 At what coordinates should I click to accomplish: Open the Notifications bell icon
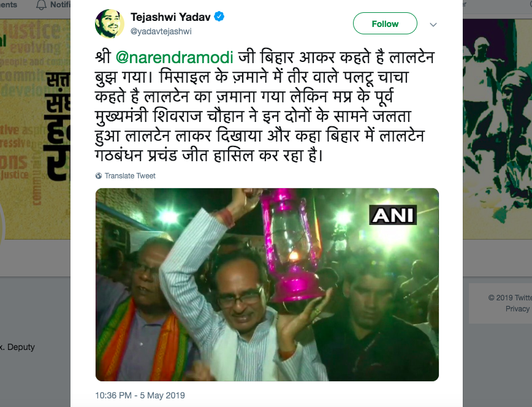(41, 5)
